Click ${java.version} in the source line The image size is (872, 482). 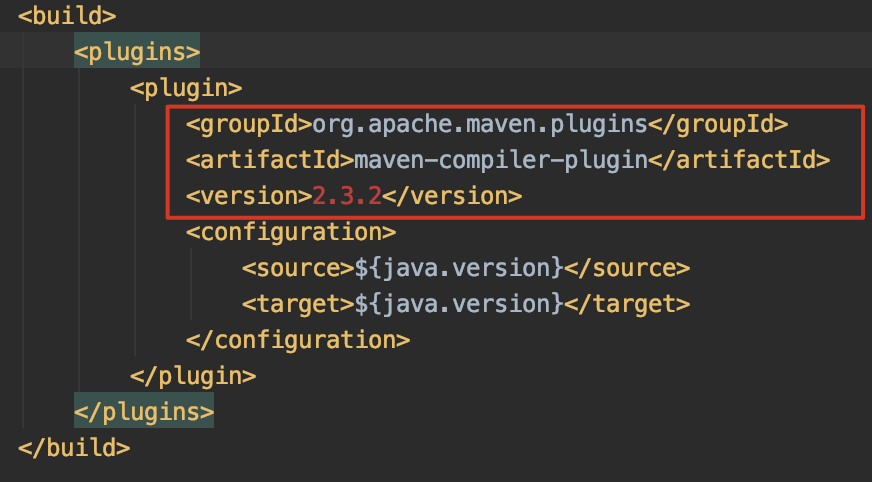459,268
